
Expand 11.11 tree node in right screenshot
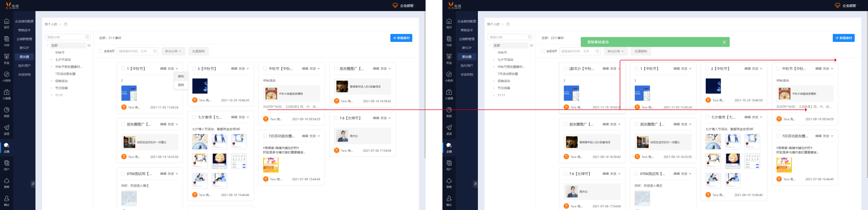coord(494,95)
